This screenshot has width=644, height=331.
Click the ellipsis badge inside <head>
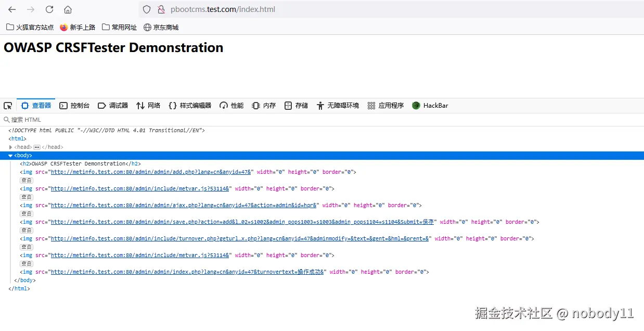(37, 147)
